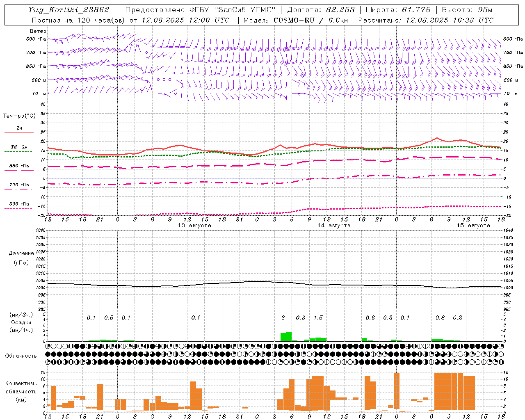525x420 pixels.
Task: Click the Облачность cloud cover label
Action: pos(21,356)
